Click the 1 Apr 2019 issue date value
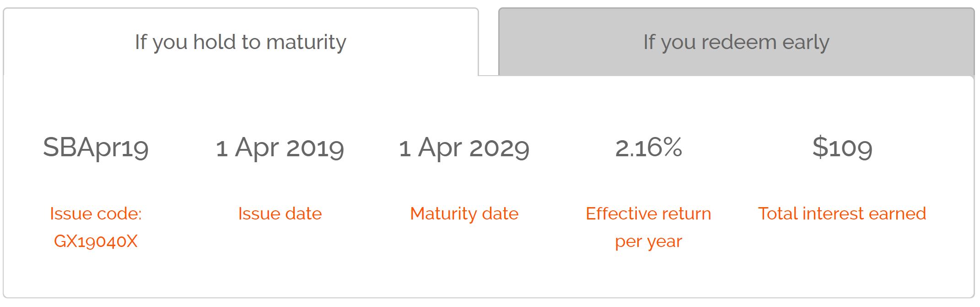This screenshot has width=980, height=307. (280, 148)
